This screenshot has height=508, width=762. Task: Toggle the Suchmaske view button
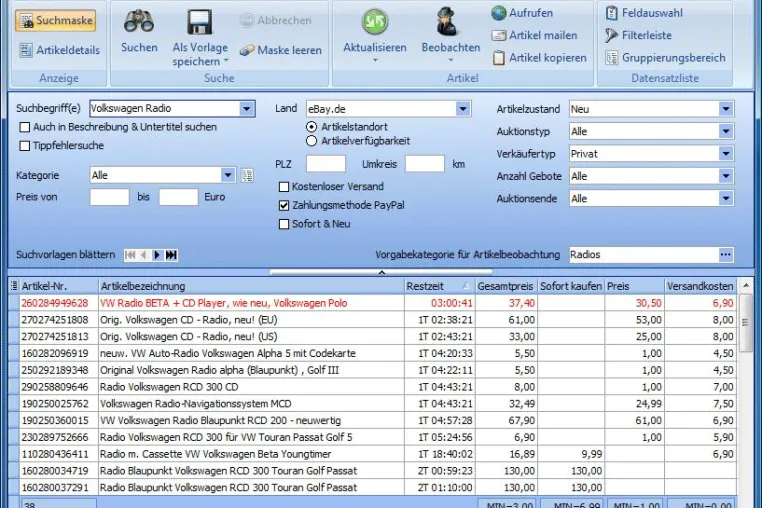pos(55,20)
